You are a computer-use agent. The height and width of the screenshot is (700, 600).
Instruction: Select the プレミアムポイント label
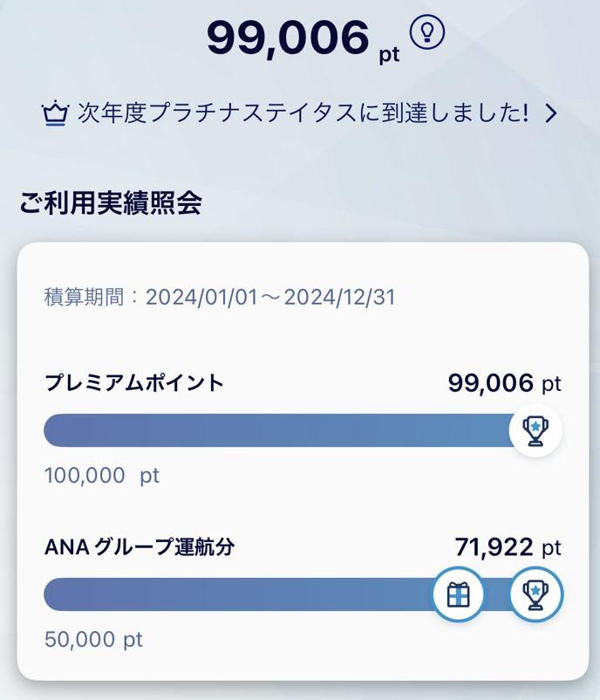pyautogui.click(x=134, y=382)
